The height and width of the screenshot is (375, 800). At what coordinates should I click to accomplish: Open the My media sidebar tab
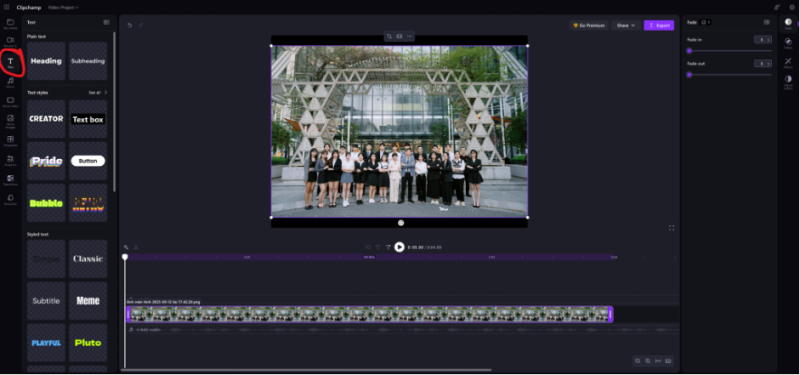[x=10, y=24]
